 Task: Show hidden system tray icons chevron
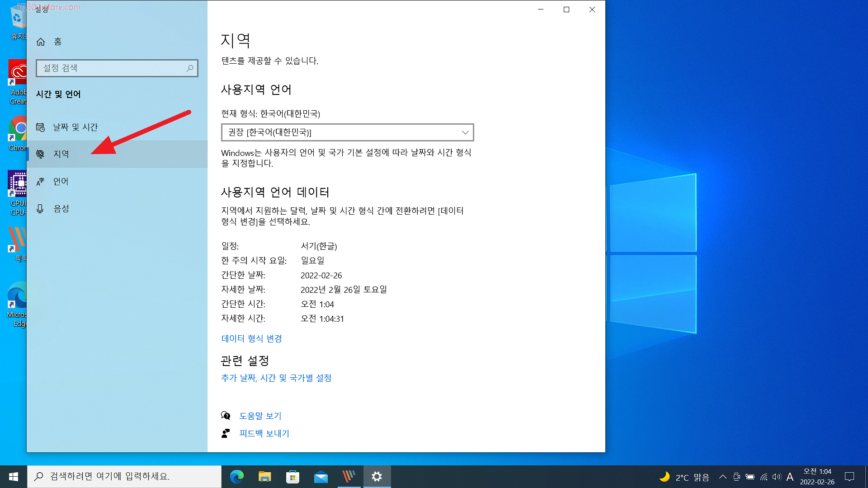click(x=722, y=477)
